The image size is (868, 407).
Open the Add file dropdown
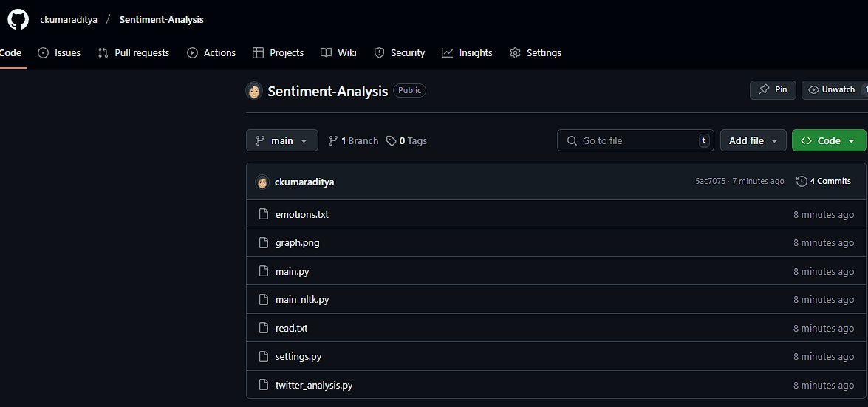(753, 140)
